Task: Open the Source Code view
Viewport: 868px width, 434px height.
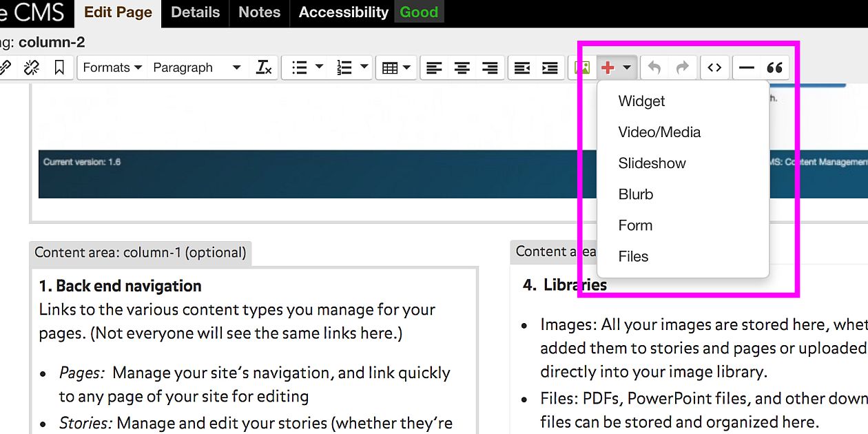Action: [x=714, y=67]
